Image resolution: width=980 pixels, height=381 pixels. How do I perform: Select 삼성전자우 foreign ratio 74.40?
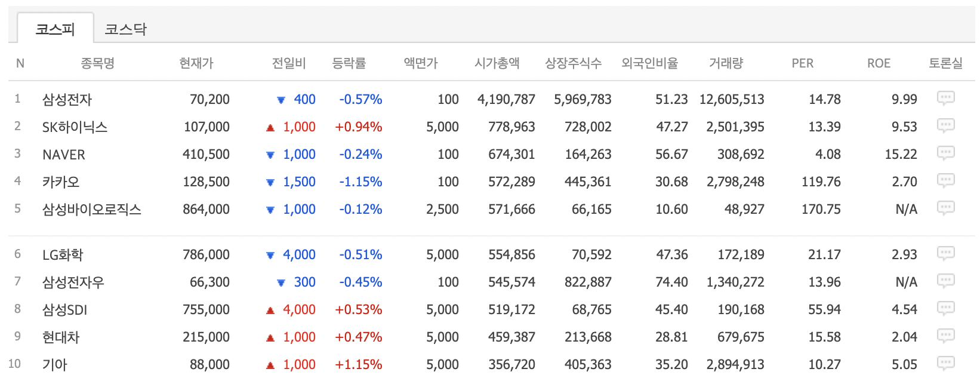[671, 282]
